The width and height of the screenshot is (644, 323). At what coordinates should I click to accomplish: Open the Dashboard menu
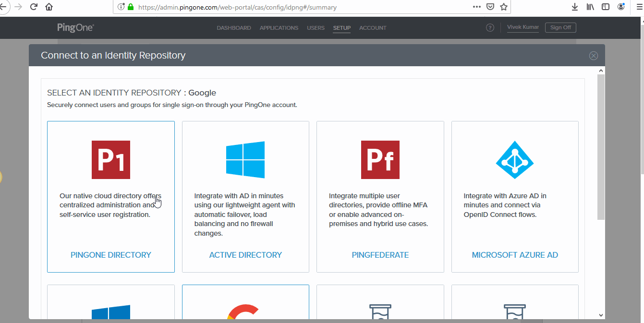click(234, 28)
